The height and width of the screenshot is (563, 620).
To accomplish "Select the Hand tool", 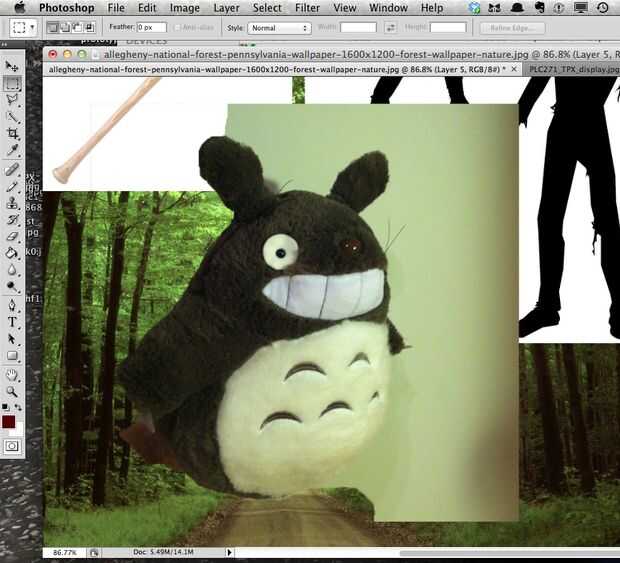I will tap(12, 375).
